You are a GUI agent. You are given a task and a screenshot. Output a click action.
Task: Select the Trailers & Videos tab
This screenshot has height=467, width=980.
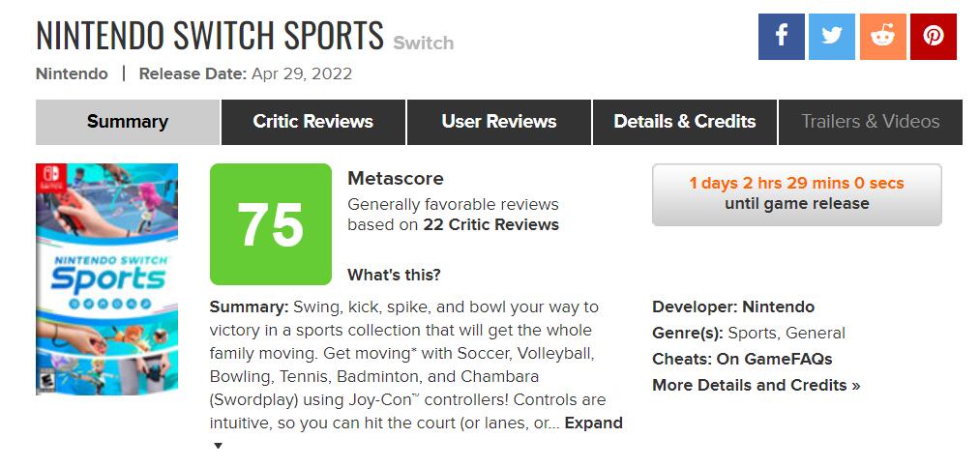pyautogui.click(x=870, y=122)
